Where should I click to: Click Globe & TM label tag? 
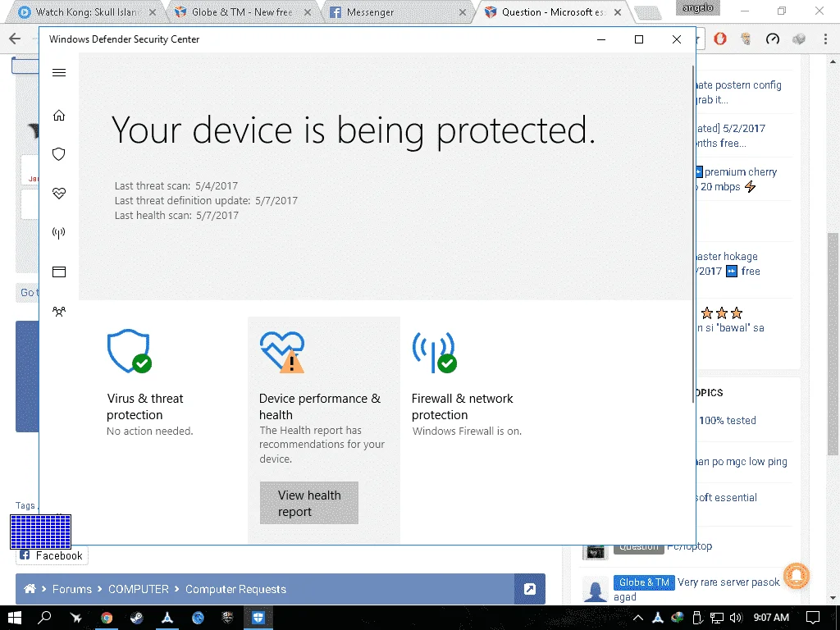[x=644, y=582]
